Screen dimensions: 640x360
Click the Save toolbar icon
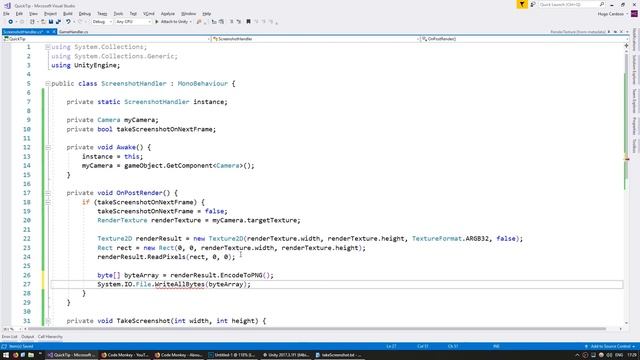click(x=51, y=22)
